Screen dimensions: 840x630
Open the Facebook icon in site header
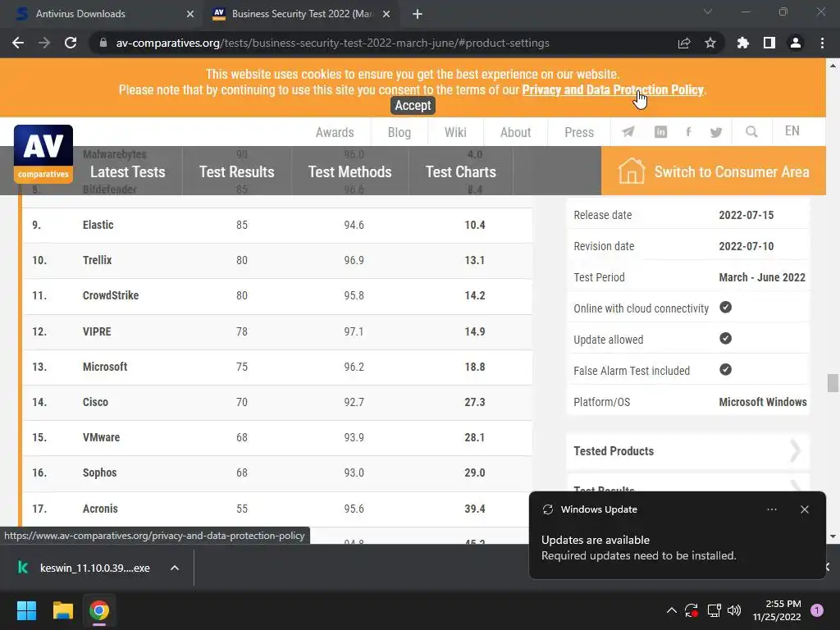[688, 132]
